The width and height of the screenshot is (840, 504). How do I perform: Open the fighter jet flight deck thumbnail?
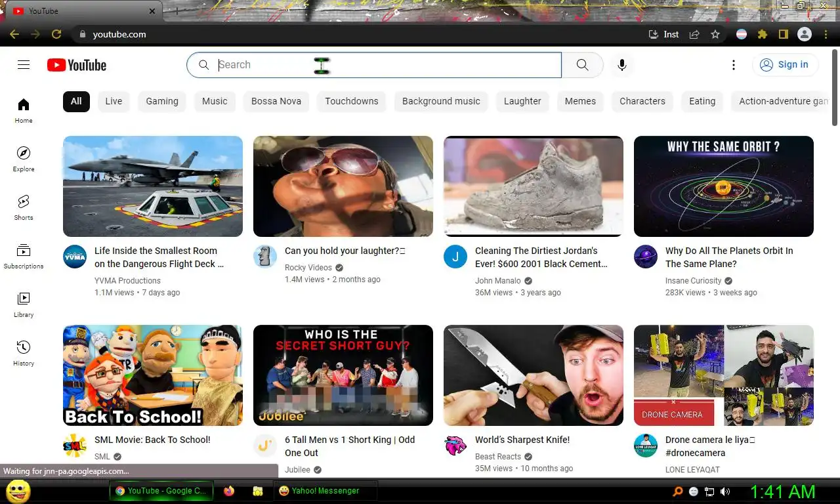153,186
